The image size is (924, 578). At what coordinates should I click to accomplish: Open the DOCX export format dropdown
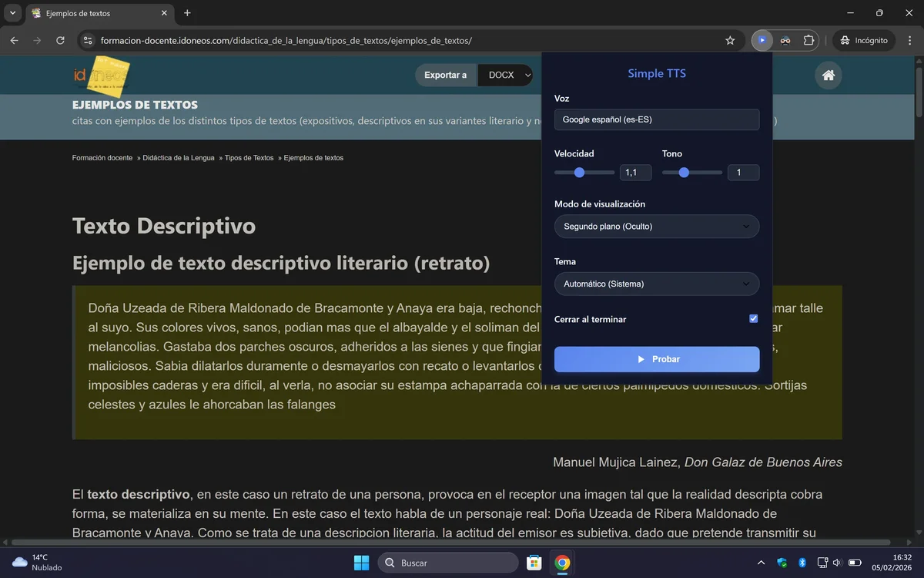(506, 75)
